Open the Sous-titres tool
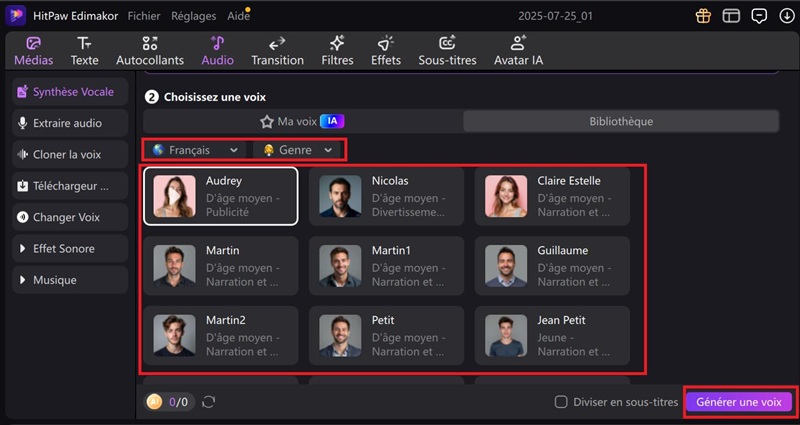Image resolution: width=800 pixels, height=425 pixels. coord(446,50)
